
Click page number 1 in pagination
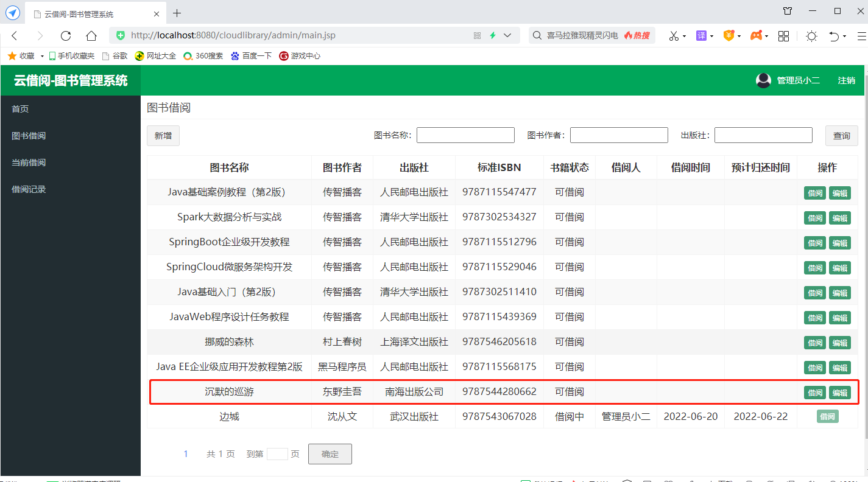pyautogui.click(x=186, y=454)
